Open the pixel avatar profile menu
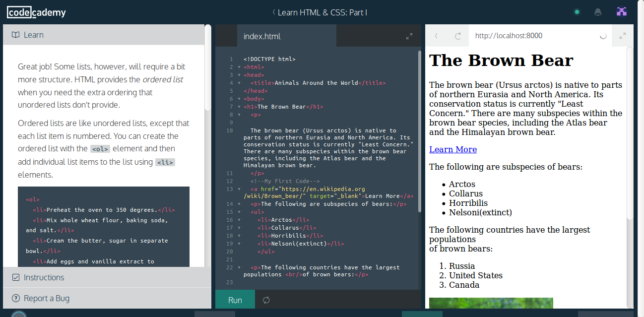This screenshot has width=644, height=317. (622, 12)
